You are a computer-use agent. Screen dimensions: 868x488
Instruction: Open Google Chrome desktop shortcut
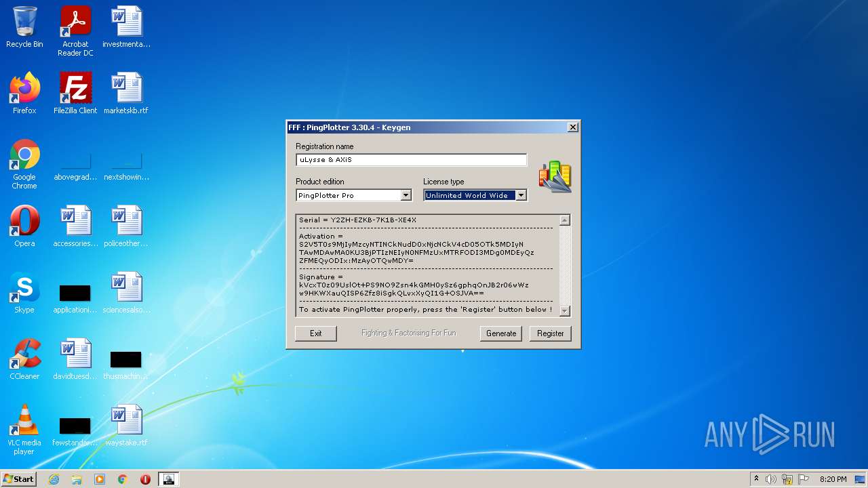[x=24, y=164]
